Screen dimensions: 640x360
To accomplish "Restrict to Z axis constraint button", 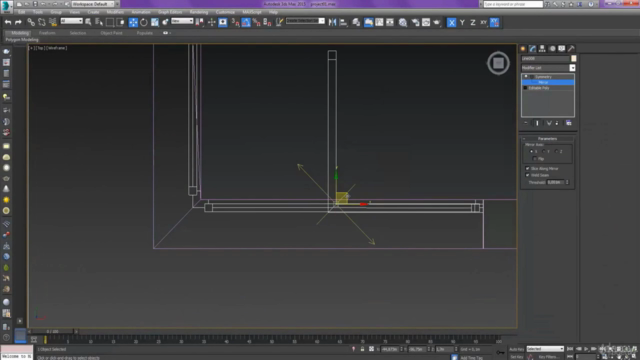I will click(473, 22).
